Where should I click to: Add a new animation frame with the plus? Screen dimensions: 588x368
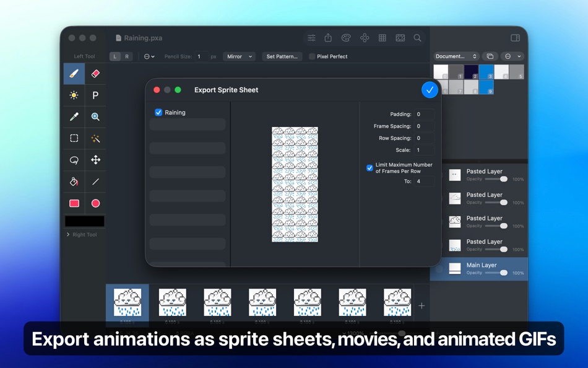422,305
